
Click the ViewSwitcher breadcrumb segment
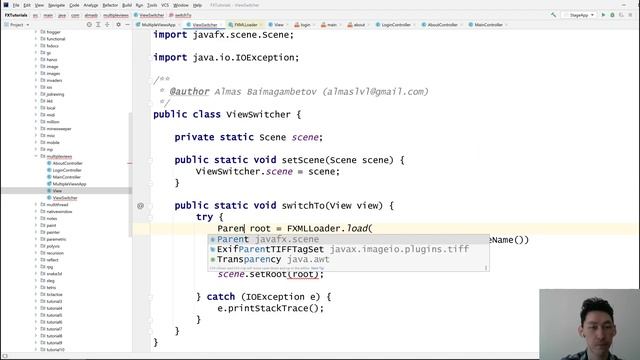[x=149, y=15]
